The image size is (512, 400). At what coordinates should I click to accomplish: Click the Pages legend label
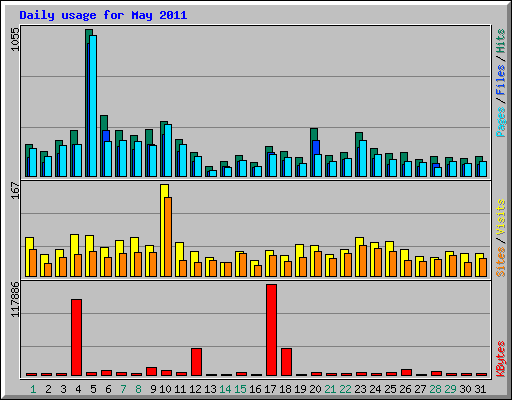pos(500,122)
